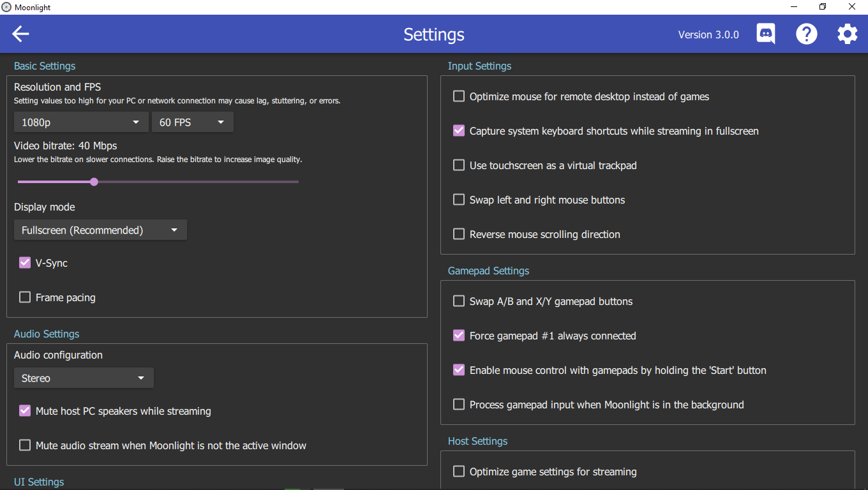Open the 60 FPS frame rate dropdown
This screenshot has height=490, width=868.
click(x=192, y=122)
